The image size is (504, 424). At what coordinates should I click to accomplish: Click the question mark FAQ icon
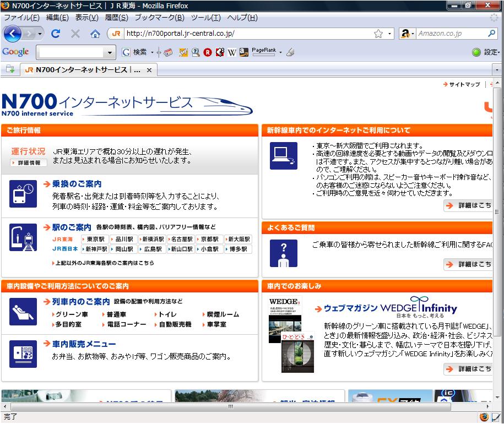[x=284, y=253]
